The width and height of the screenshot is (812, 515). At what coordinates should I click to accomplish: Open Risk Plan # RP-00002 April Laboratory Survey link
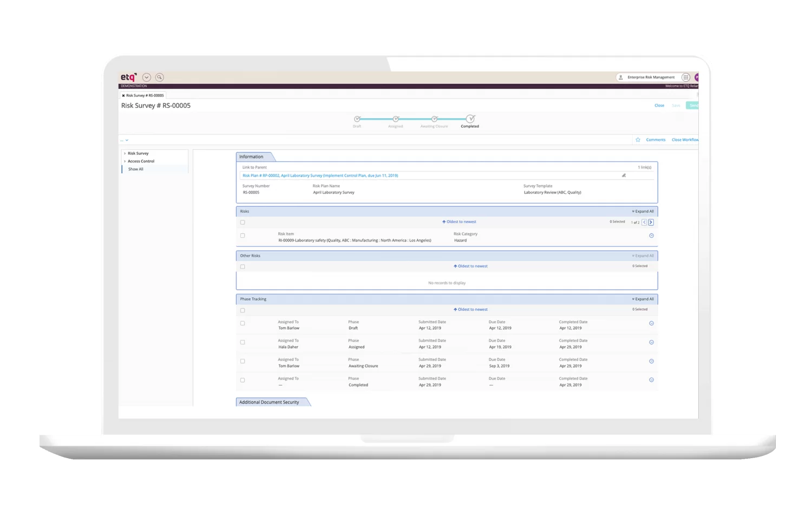pos(322,175)
